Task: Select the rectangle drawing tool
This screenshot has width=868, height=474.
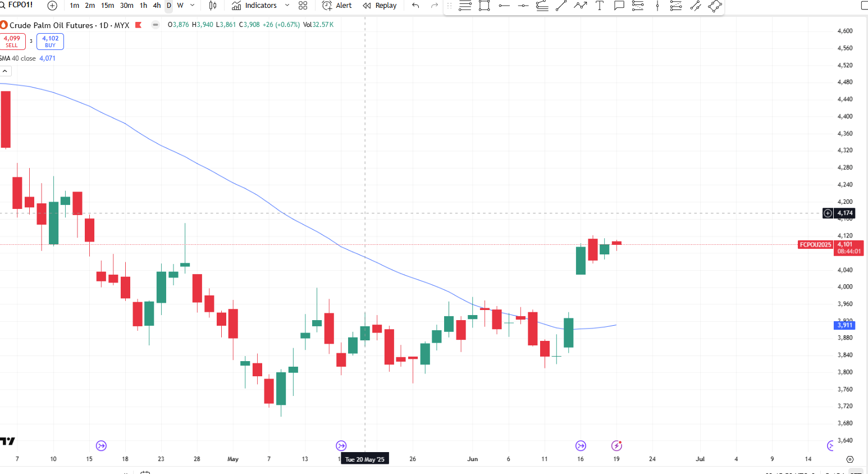Action: 485,6
